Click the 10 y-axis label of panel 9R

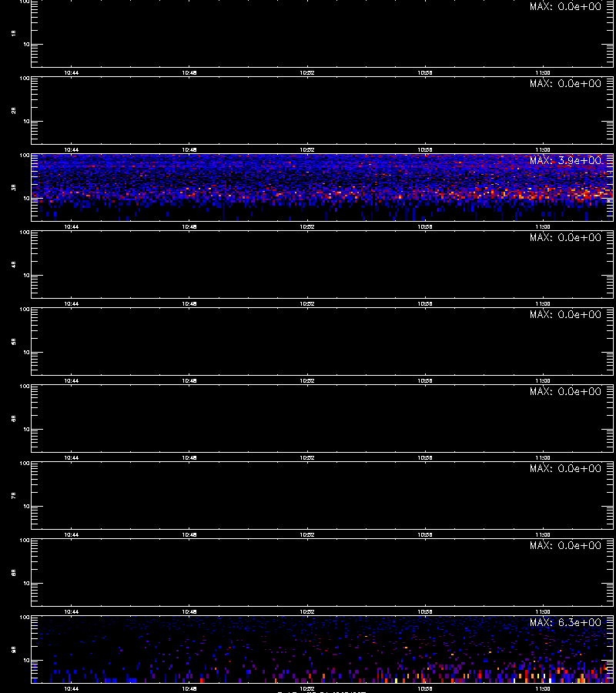(x=26, y=661)
